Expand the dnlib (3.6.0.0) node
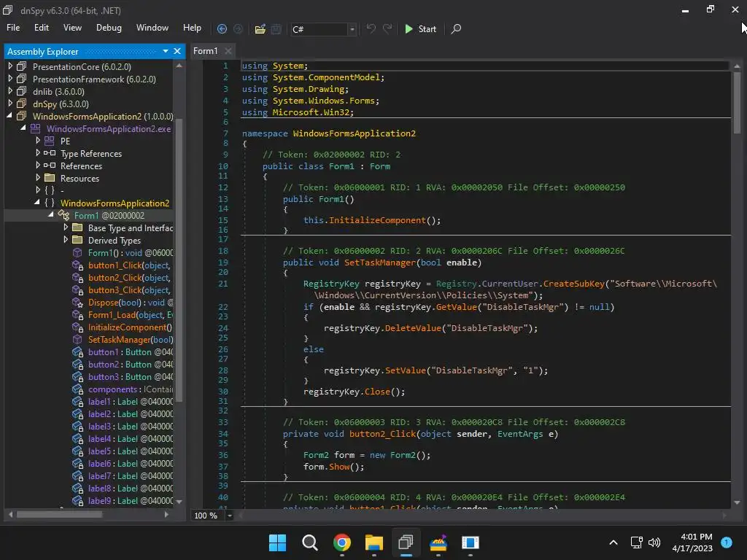 point(10,91)
